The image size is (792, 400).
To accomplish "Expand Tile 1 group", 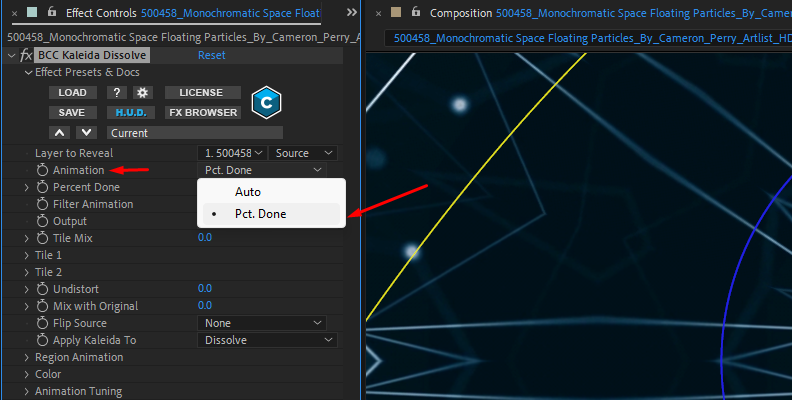I will [x=27, y=255].
